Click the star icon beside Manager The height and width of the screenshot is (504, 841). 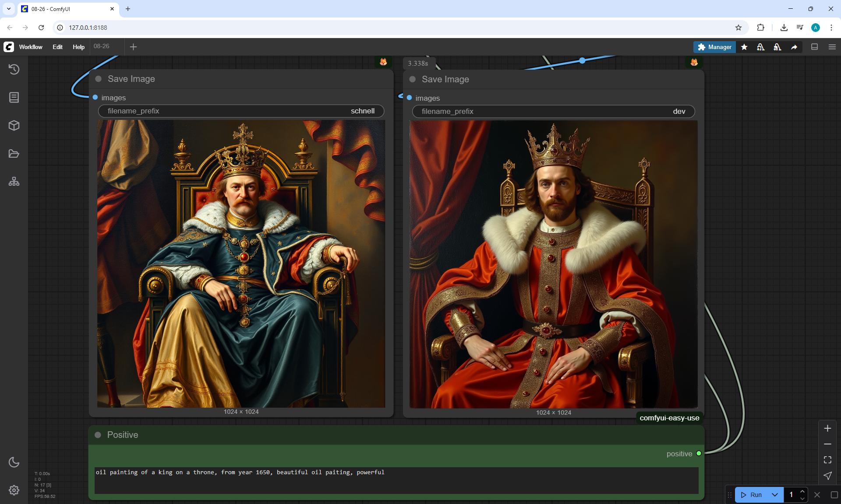tap(744, 47)
